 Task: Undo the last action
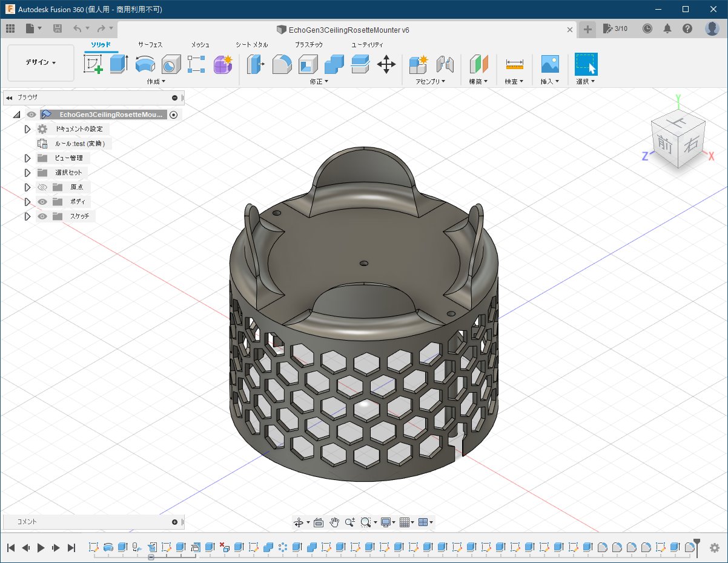78,28
